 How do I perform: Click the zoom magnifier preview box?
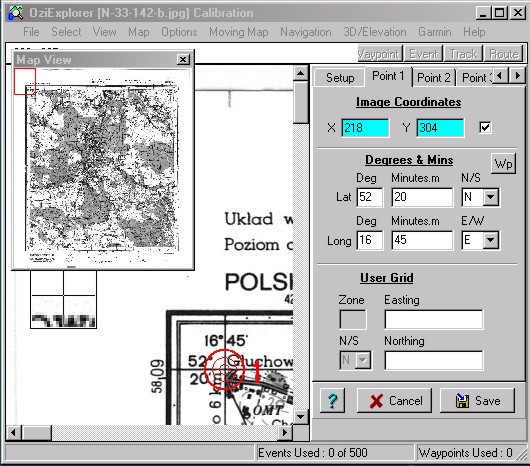tap(63, 299)
